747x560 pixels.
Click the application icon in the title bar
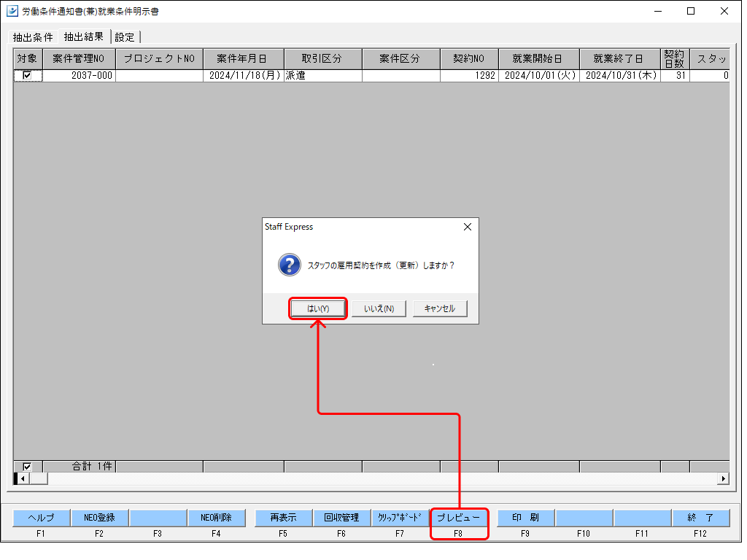pyautogui.click(x=12, y=11)
